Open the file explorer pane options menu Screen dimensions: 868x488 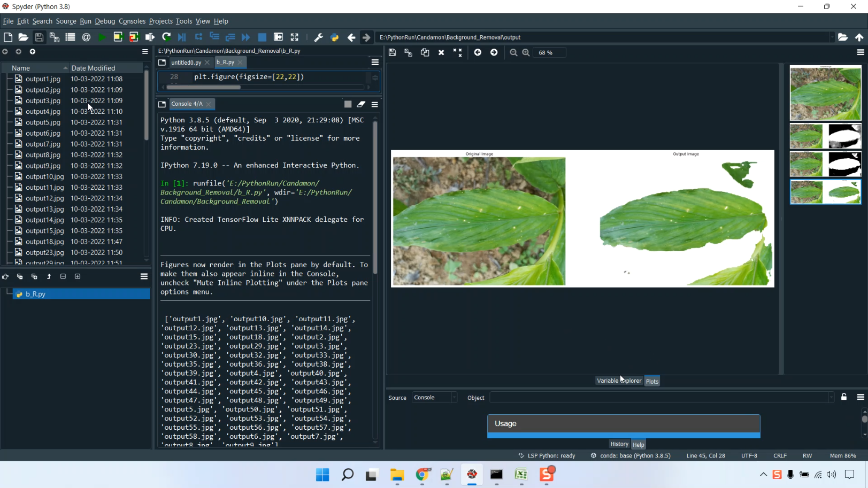click(145, 52)
